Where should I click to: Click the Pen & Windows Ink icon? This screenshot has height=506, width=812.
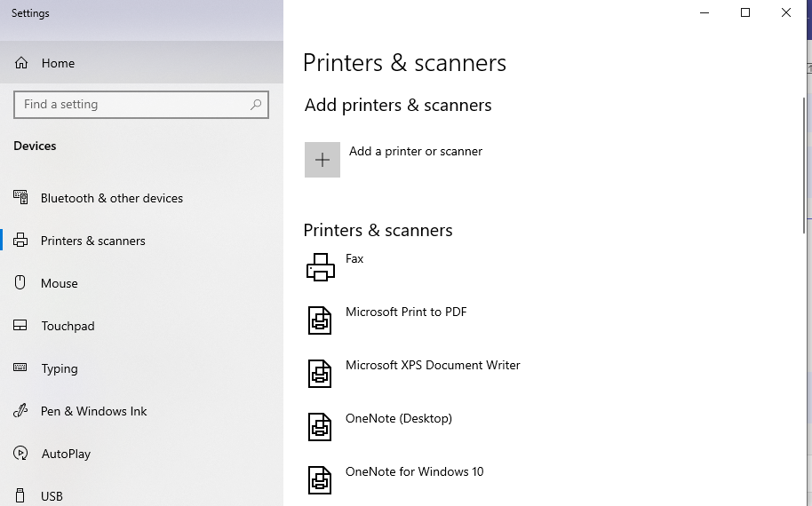20,411
